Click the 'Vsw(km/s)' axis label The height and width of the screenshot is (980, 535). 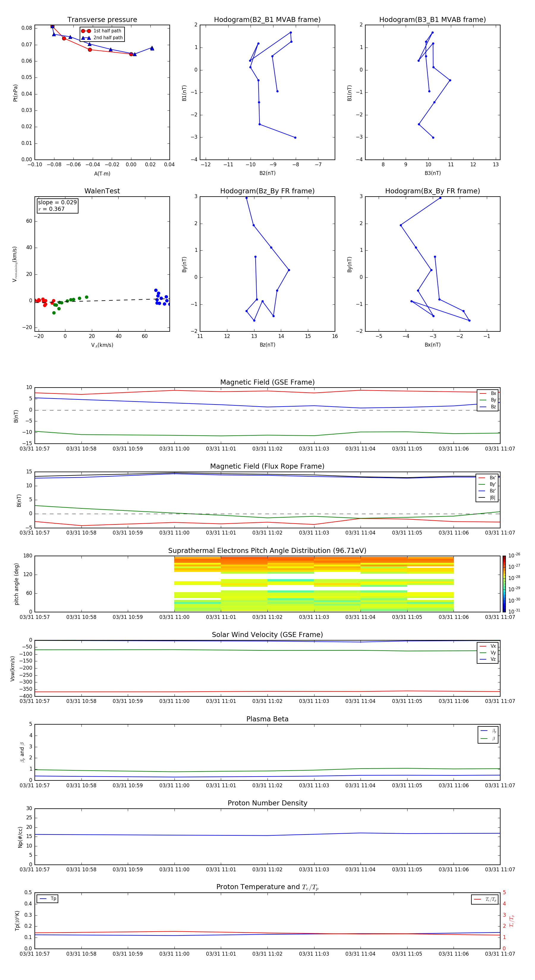(x=12, y=668)
